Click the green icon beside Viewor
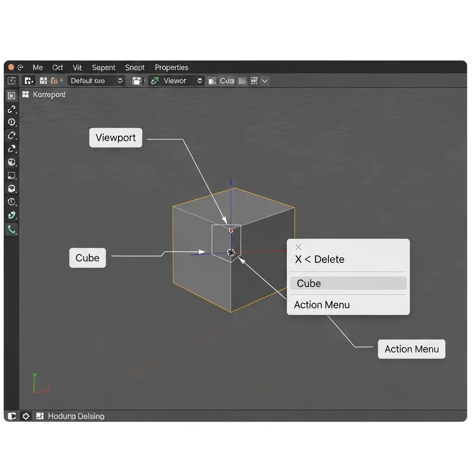476x476 pixels. [155, 81]
